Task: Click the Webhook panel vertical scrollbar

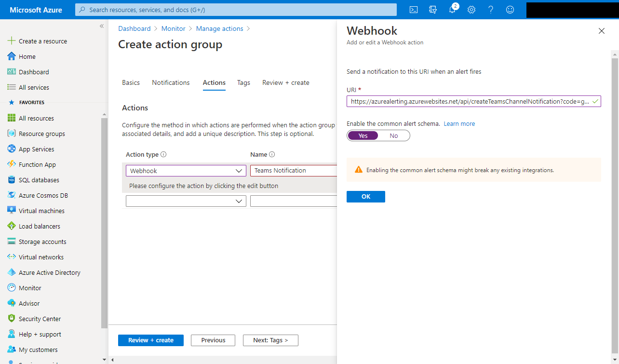Action: [615, 205]
